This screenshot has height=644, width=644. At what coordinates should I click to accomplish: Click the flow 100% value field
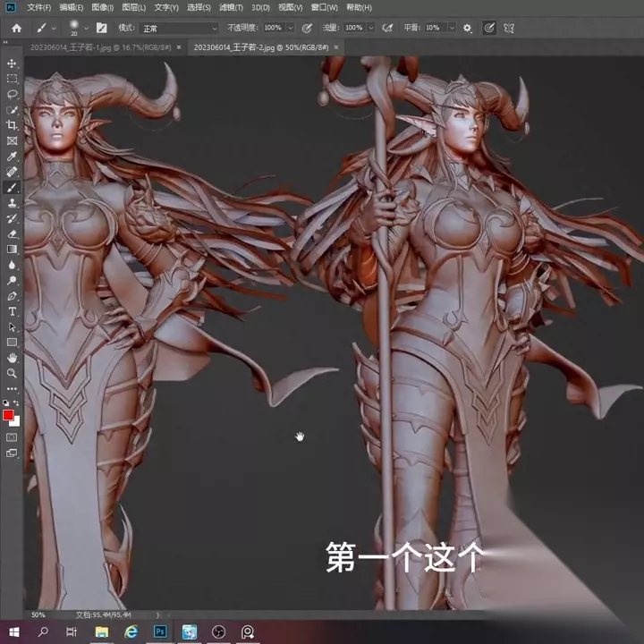(x=354, y=28)
